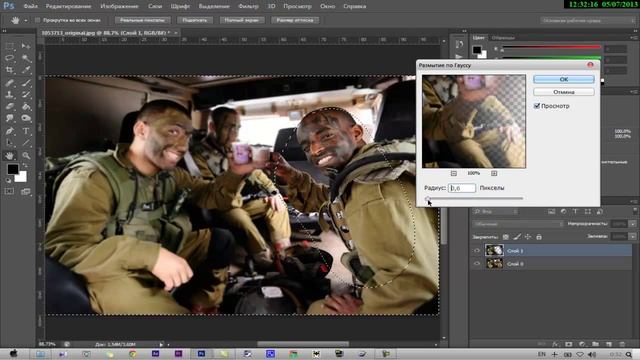Select the Hand tool in toolbox
The height and width of the screenshot is (360, 640).
[9, 156]
